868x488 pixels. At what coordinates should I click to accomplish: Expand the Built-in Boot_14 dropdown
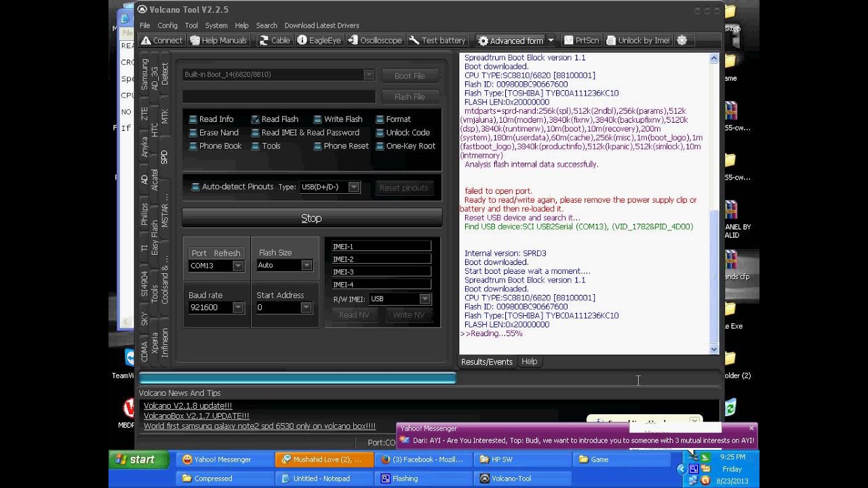tap(369, 75)
